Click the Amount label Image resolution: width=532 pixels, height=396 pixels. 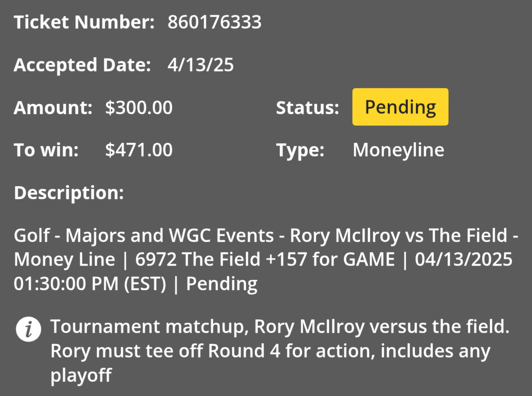point(53,107)
